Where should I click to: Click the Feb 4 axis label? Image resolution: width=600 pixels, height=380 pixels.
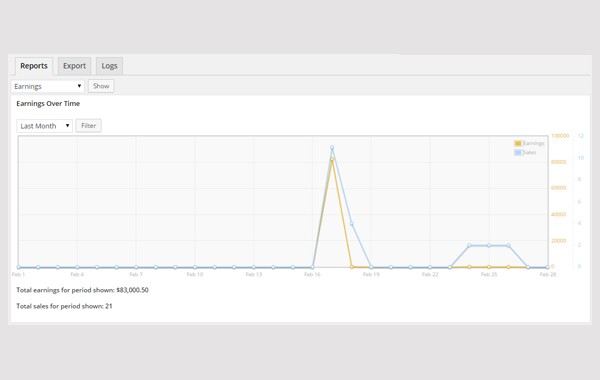77,274
